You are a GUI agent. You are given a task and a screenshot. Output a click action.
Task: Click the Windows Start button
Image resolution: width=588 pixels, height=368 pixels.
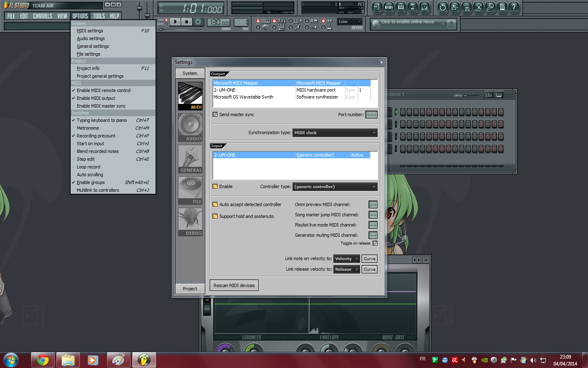pyautogui.click(x=11, y=360)
